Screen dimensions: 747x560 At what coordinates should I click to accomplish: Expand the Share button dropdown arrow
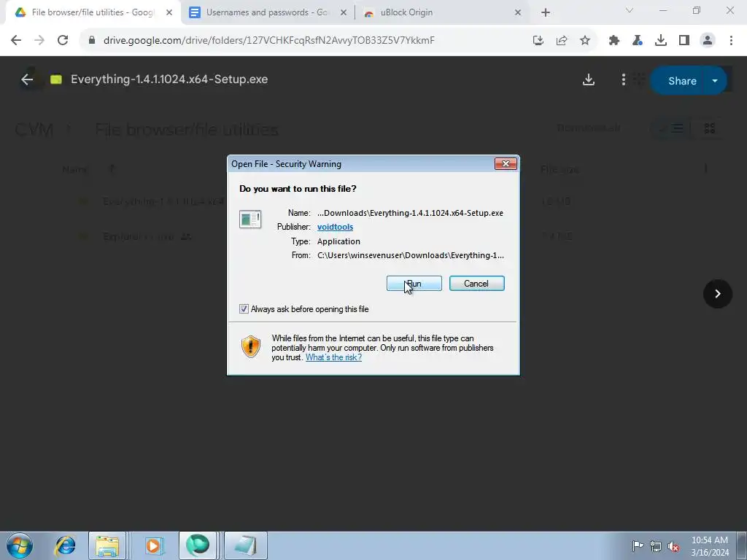pyautogui.click(x=715, y=81)
